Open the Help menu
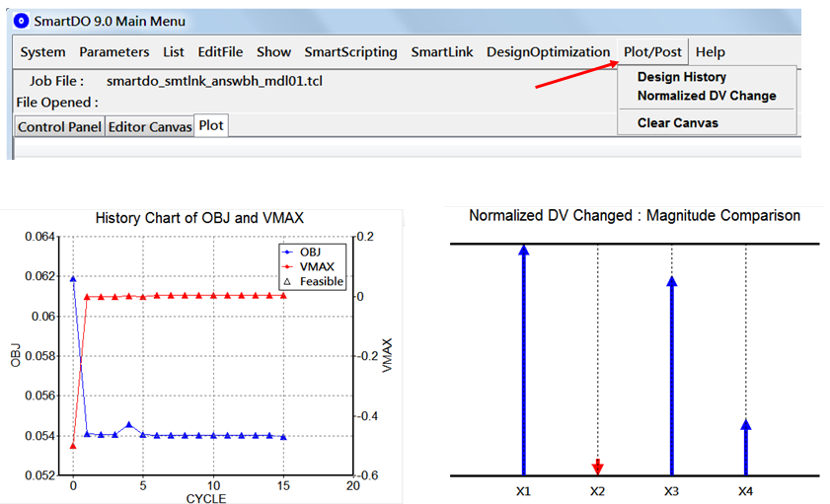Image resolution: width=830 pixels, height=504 pixels. click(x=710, y=52)
